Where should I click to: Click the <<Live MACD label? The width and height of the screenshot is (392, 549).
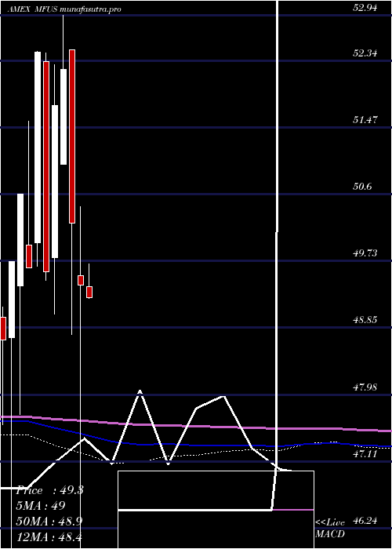(330, 528)
